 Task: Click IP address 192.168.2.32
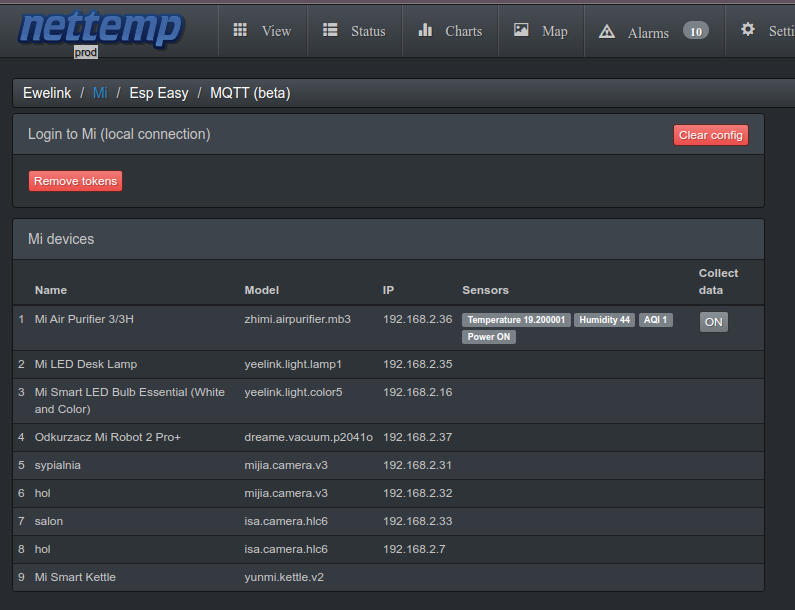417,493
